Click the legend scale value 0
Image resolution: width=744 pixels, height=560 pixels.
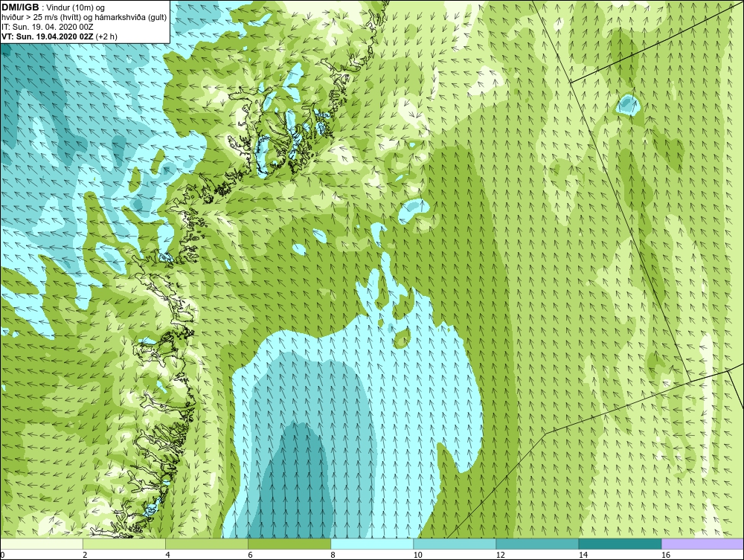[2, 555]
